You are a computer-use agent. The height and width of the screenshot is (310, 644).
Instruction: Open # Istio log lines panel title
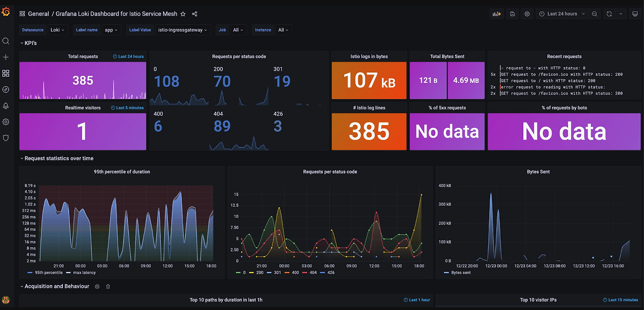369,108
